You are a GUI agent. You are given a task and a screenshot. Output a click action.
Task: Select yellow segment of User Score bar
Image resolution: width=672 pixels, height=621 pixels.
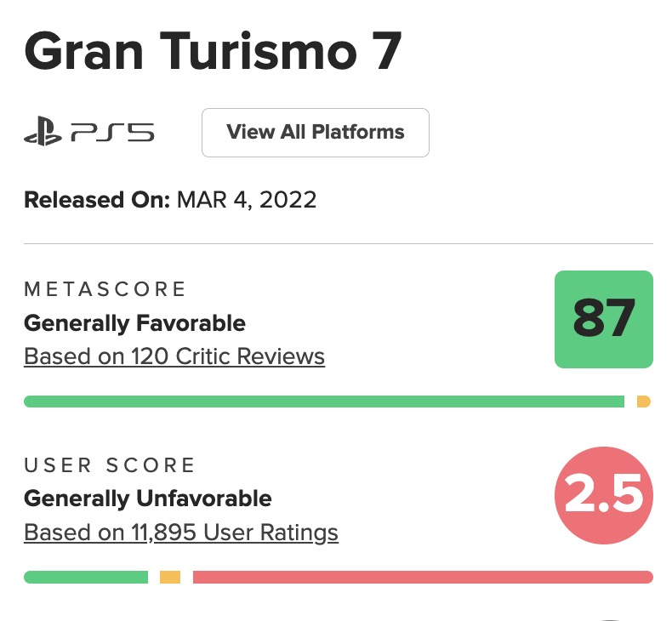click(x=170, y=577)
